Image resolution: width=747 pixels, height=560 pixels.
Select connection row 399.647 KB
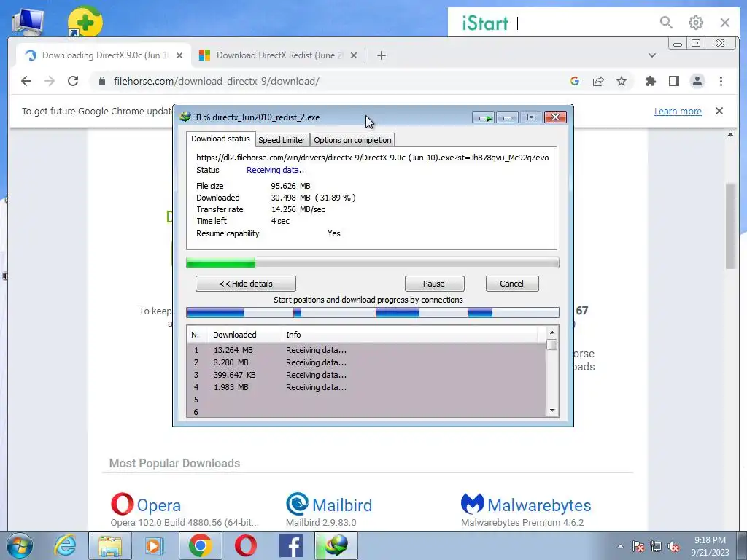(366, 375)
